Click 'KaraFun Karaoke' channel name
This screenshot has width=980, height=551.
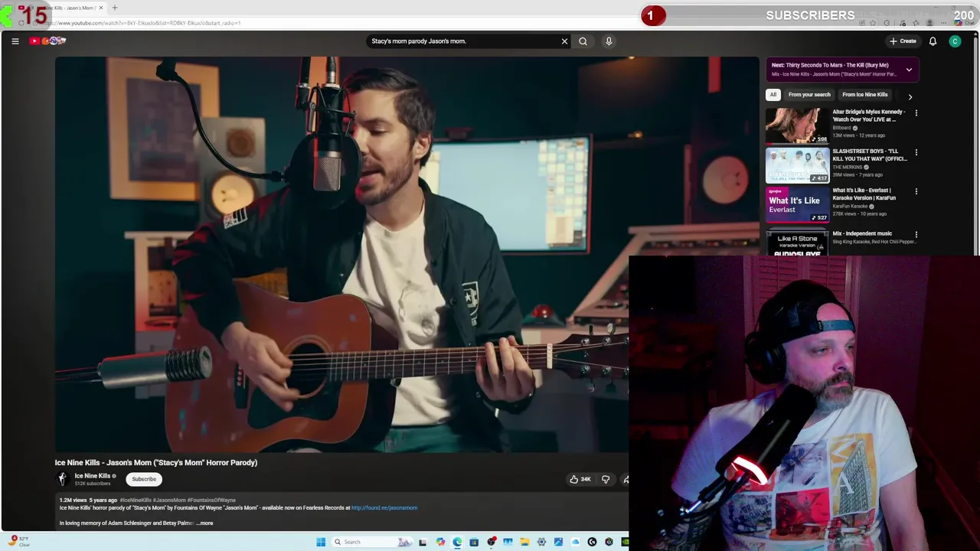pos(850,206)
